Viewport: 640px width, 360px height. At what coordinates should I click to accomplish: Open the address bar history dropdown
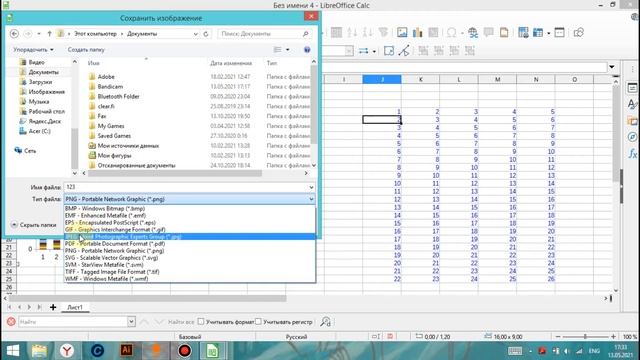pos(196,34)
